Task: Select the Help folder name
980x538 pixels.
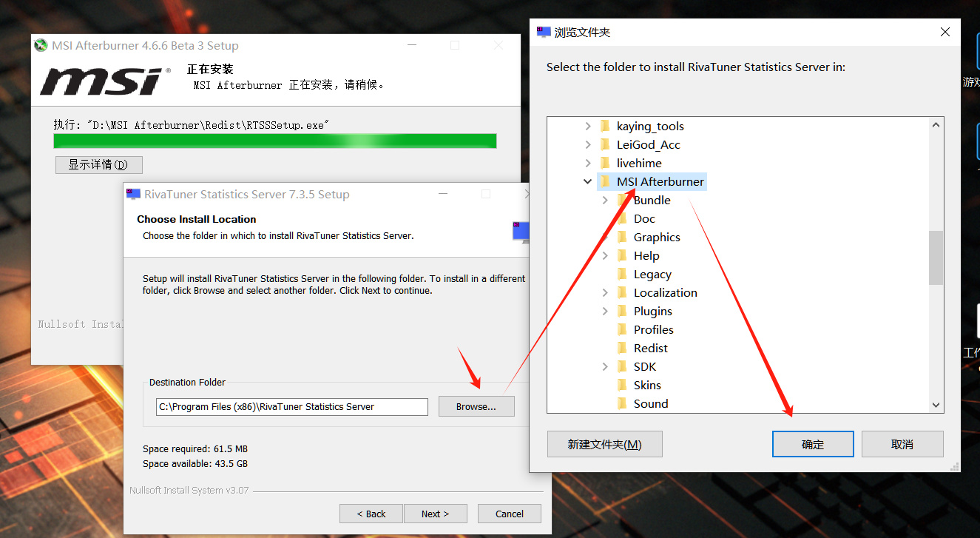Action: coord(646,255)
